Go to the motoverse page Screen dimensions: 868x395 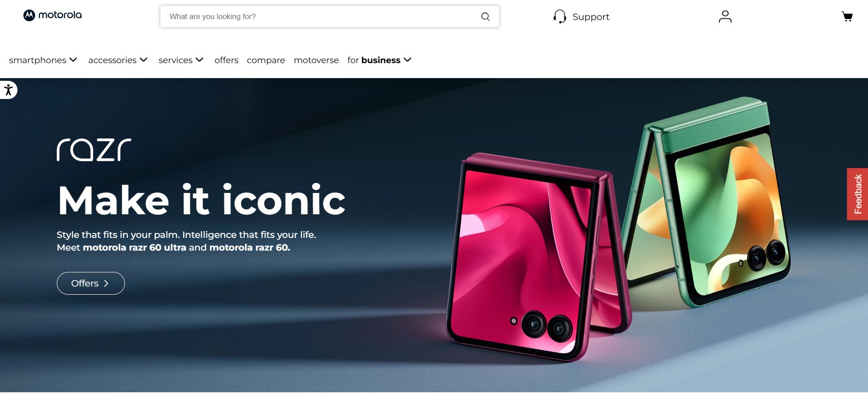(316, 60)
